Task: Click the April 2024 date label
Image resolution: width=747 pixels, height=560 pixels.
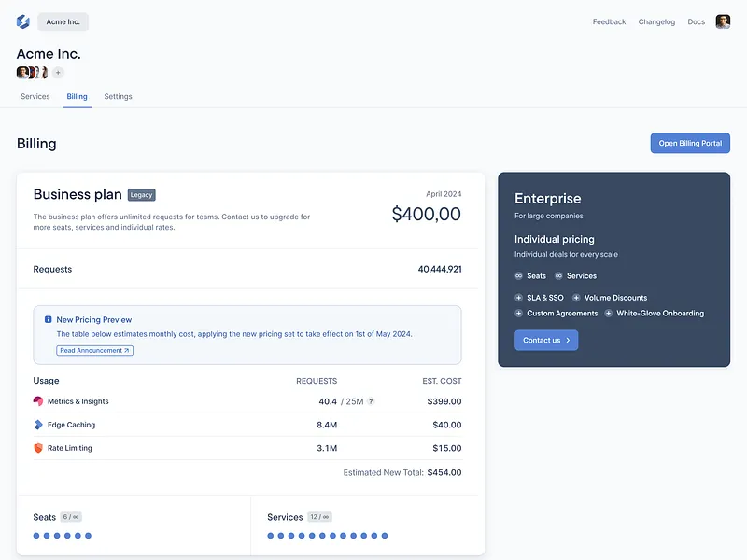Action: coord(444,194)
